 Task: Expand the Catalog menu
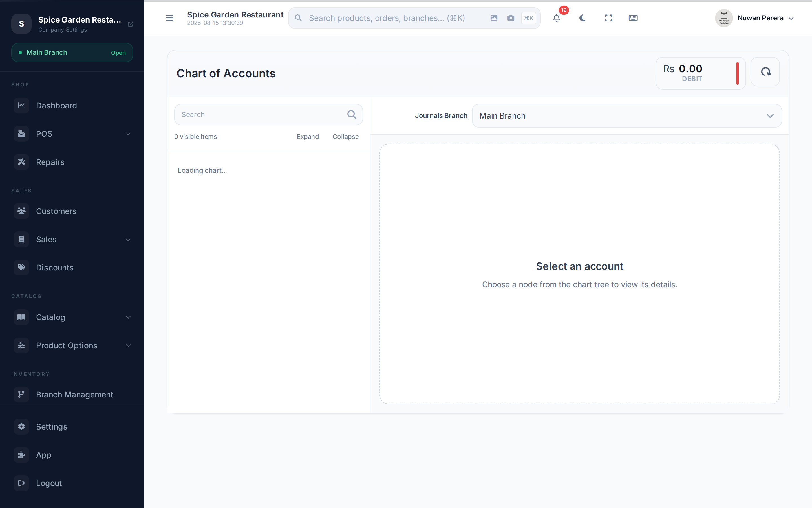click(72, 317)
